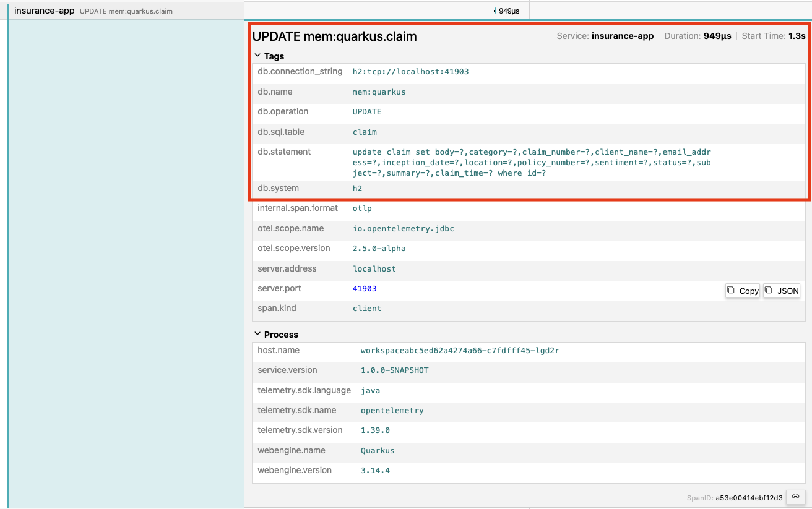Image resolution: width=812 pixels, height=509 pixels.
Task: Click the Process section label
Action: pos(281,335)
